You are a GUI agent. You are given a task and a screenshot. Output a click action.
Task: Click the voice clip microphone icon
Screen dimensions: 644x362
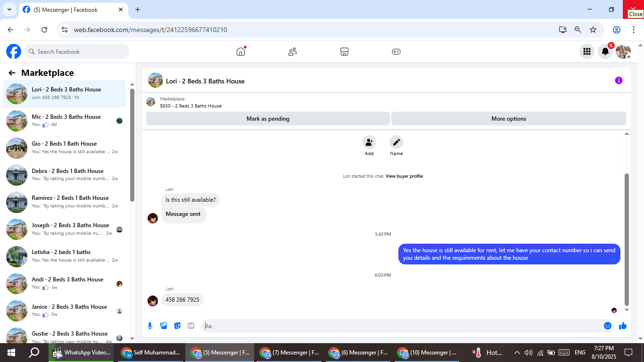pyautogui.click(x=150, y=326)
